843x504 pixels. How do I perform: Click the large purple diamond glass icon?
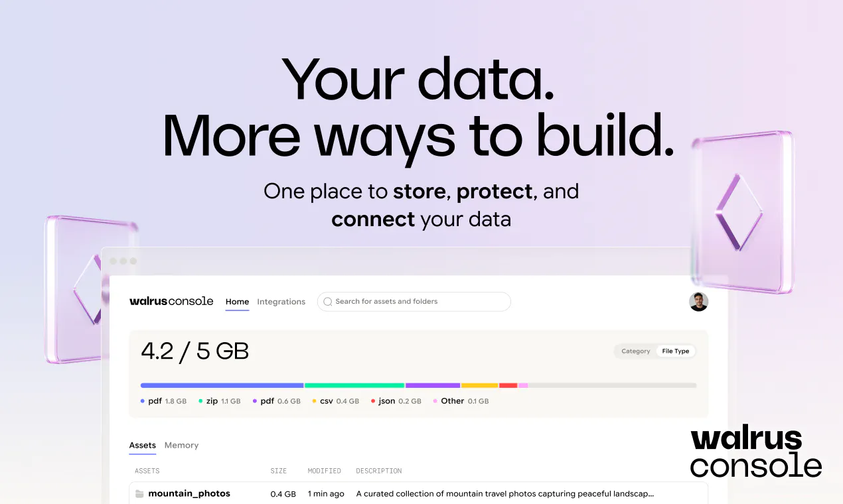click(x=742, y=212)
